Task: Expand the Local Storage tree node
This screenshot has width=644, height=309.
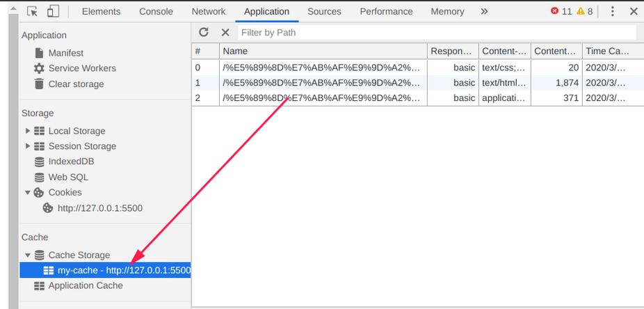Action: [28, 131]
